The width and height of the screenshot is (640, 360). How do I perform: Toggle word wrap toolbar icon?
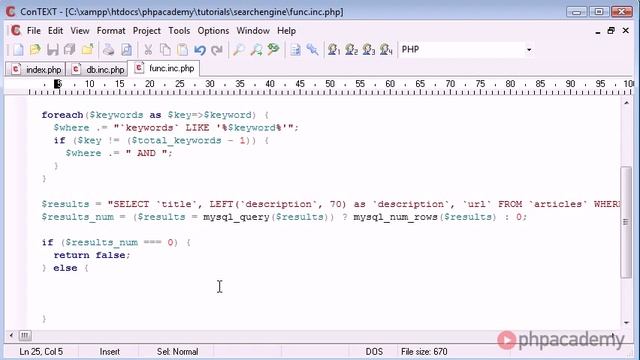(295, 50)
